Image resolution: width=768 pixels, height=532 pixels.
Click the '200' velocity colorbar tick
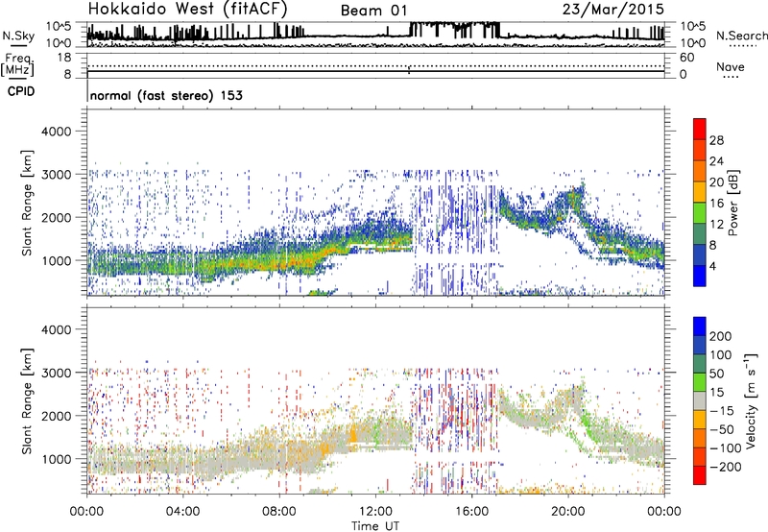[721, 336]
